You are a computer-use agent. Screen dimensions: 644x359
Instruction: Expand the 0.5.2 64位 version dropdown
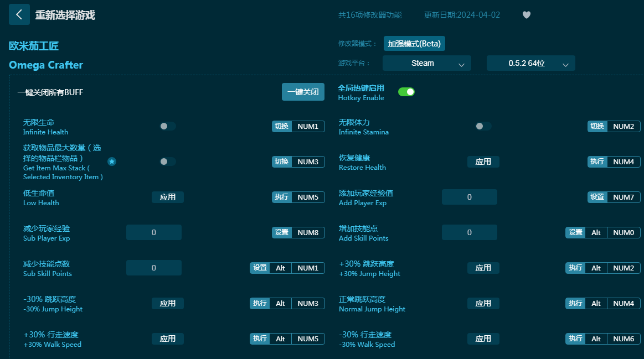click(530, 63)
